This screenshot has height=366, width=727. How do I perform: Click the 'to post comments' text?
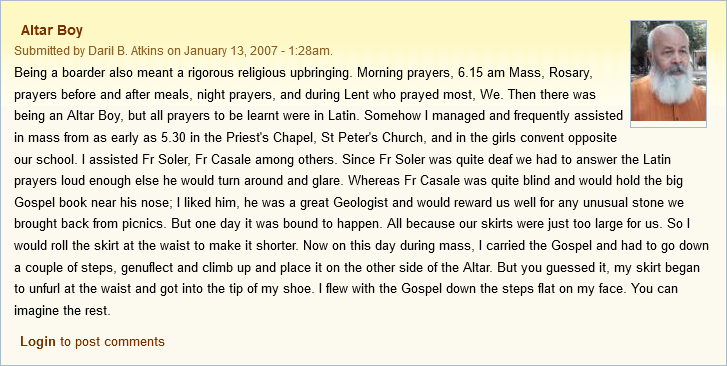point(112,342)
